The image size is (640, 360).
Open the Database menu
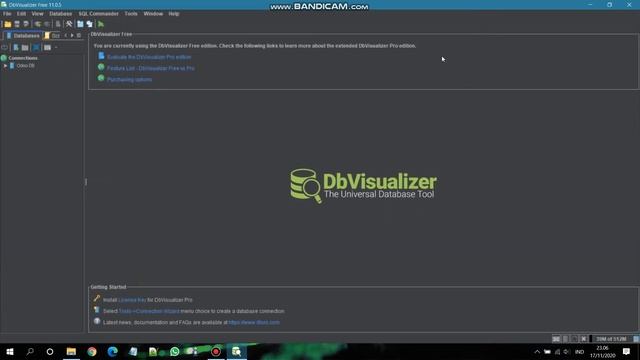click(x=60, y=13)
